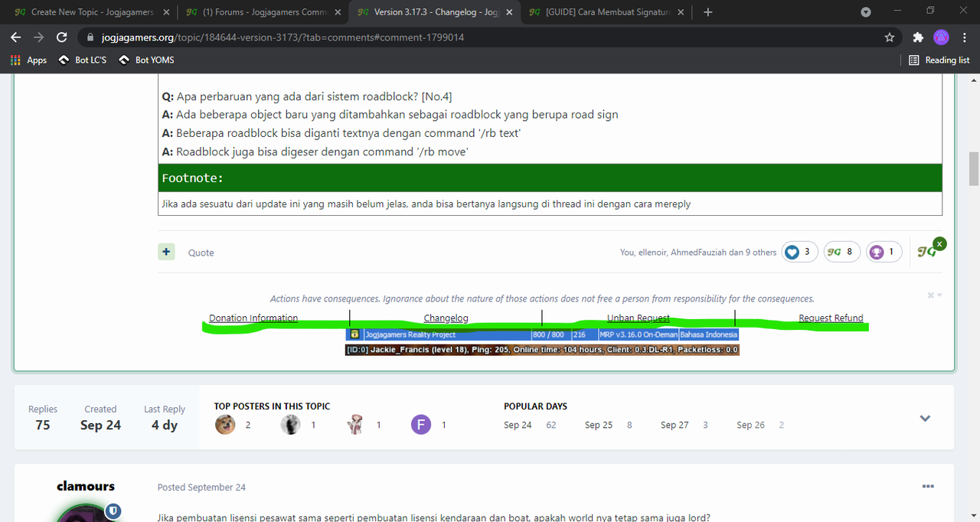The width and height of the screenshot is (980, 522).
Task: Click the Replies 75 stat
Action: (43, 418)
